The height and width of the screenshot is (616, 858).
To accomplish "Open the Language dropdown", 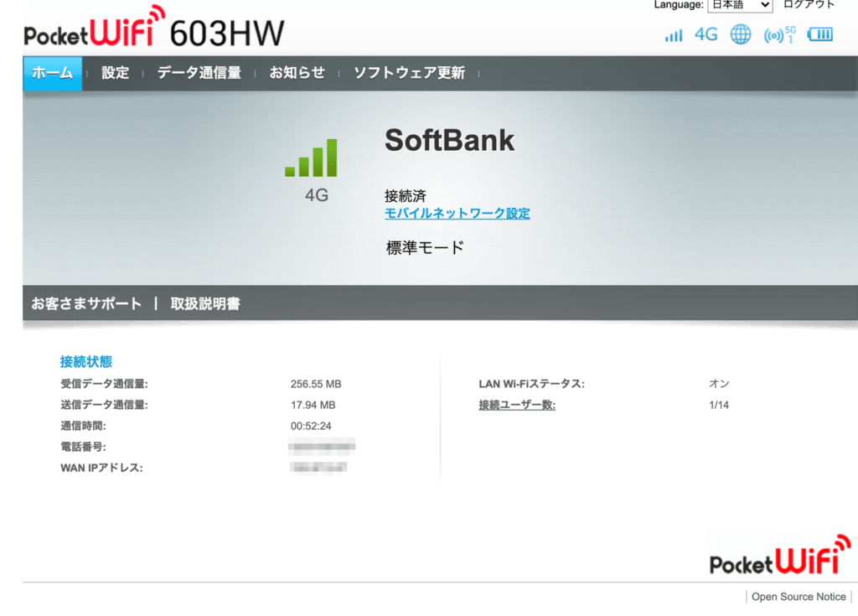I will tap(740, 6).
